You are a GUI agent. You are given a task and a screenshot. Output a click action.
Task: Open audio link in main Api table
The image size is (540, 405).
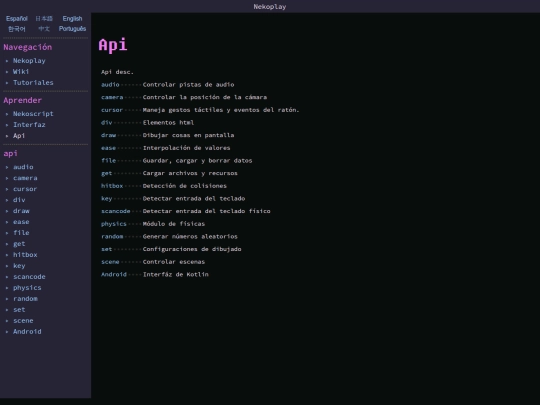tap(110, 85)
